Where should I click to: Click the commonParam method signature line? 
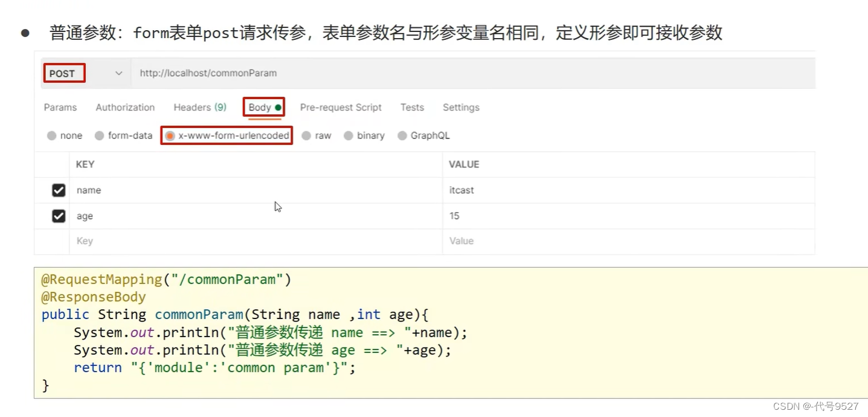tap(235, 315)
